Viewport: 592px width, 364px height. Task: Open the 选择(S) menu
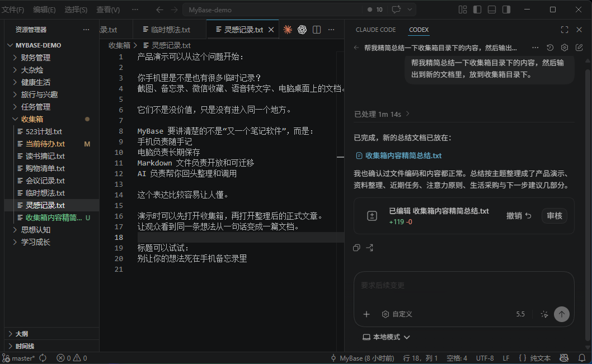click(76, 10)
